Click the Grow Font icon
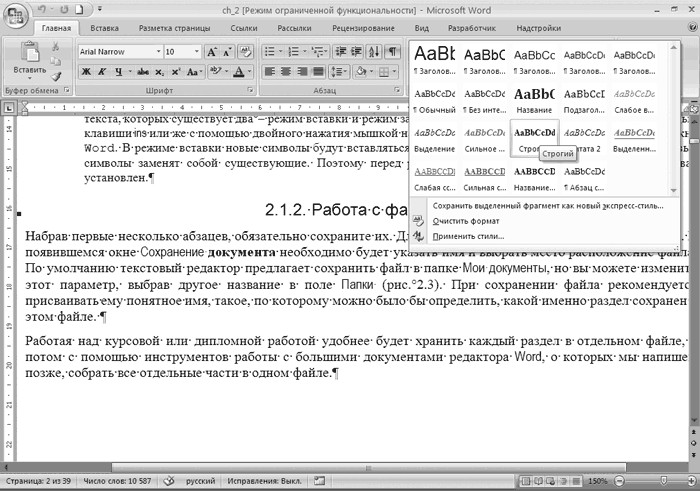700x491 pixels. [x=213, y=51]
